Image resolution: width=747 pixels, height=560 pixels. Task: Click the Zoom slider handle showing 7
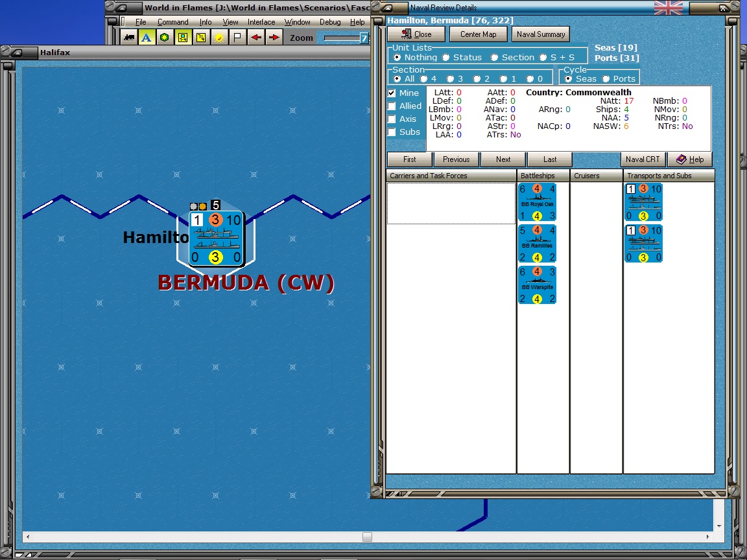(364, 38)
